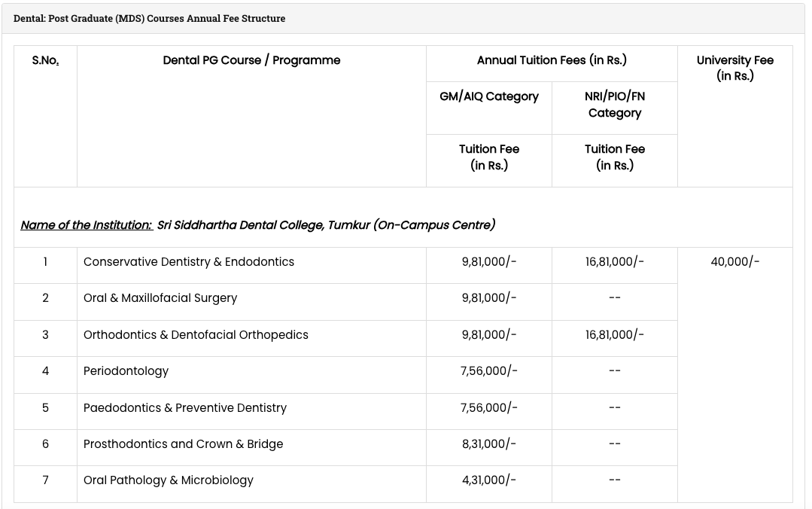Click the "Dental PG Course / Programme" header

(x=251, y=60)
